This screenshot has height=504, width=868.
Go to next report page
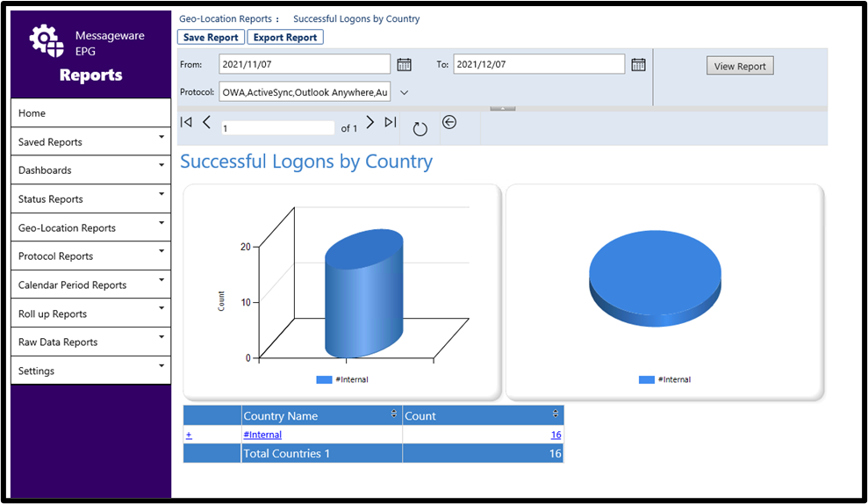coord(369,122)
